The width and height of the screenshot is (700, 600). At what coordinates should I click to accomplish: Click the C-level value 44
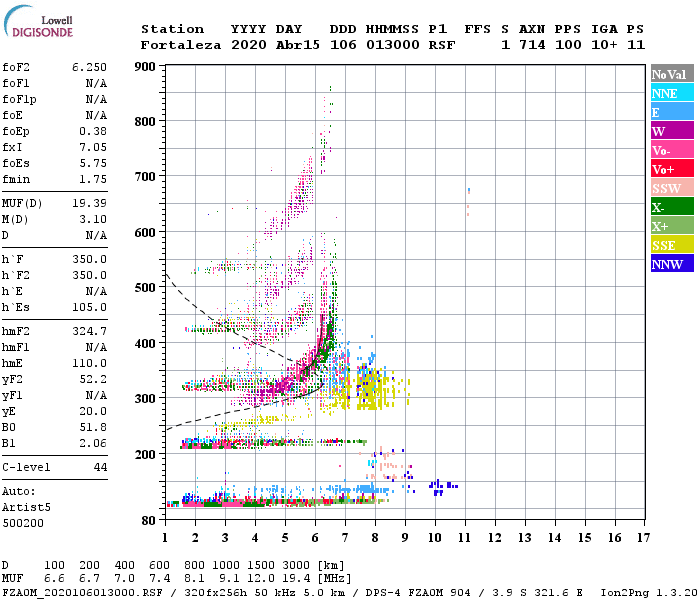(x=100, y=467)
